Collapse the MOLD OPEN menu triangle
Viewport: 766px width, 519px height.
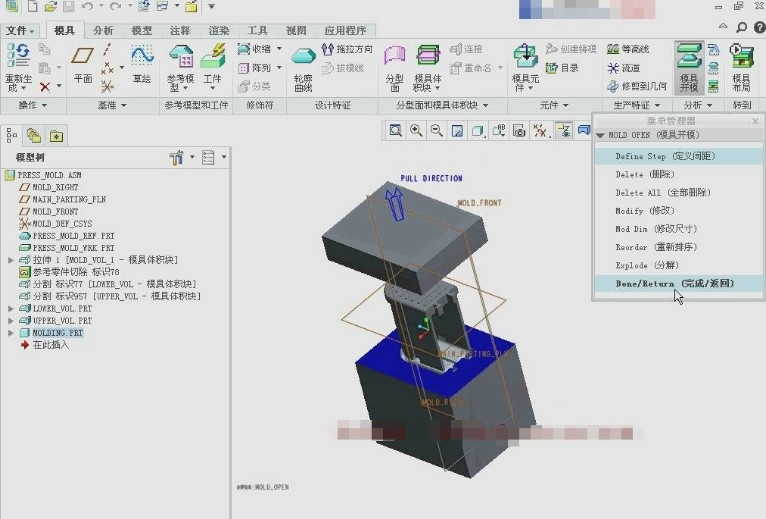(600, 135)
